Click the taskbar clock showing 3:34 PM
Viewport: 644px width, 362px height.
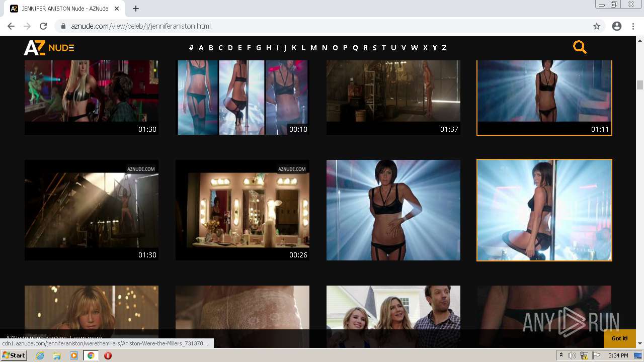pos(618,355)
